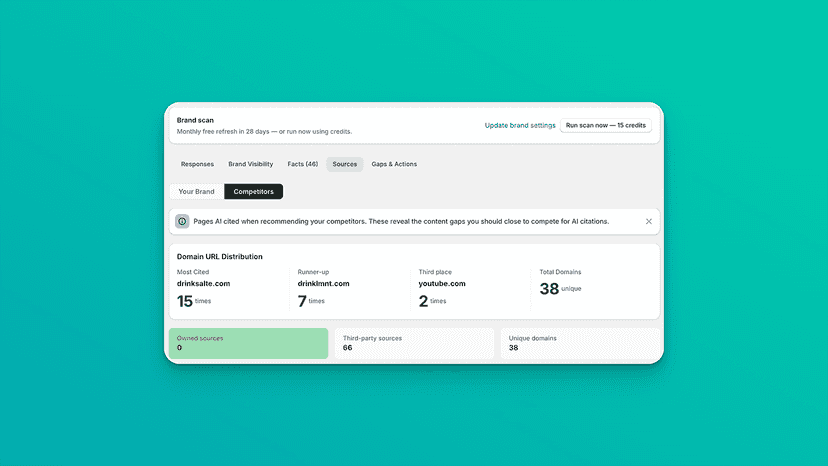Click the Total Domains label
The height and width of the screenshot is (466, 828).
tap(560, 272)
